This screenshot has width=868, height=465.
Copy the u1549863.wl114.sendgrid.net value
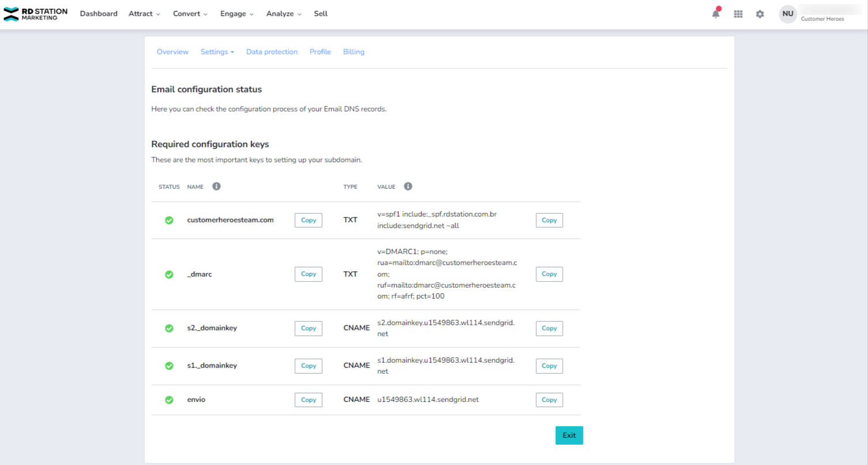[549, 400]
